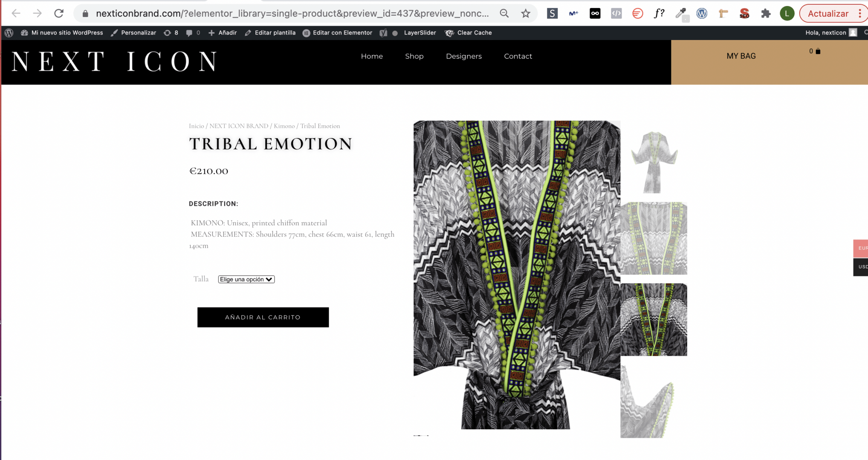Switch currency to EUR
The height and width of the screenshot is (460, 868).
tap(861, 248)
